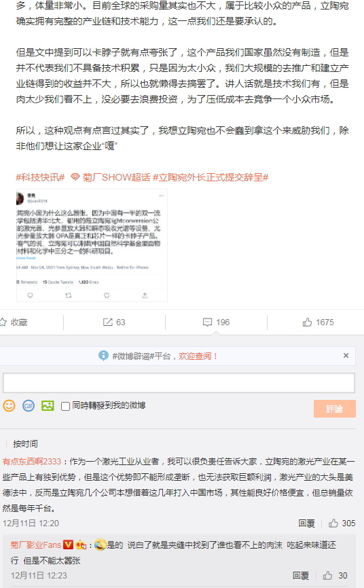This screenshot has height=588, width=364.
Task: Click the orange 評論 submit button
Action: pos(334,409)
